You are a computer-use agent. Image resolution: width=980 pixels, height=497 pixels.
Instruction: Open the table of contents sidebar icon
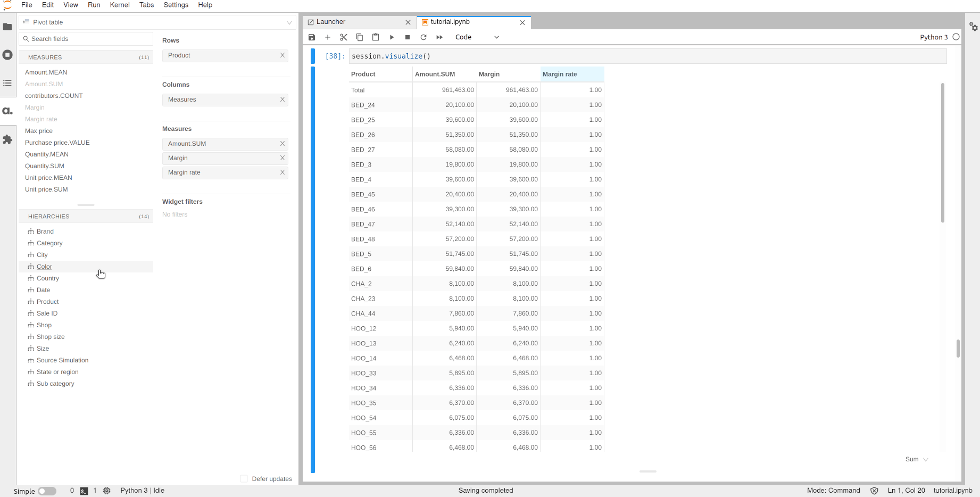7,83
